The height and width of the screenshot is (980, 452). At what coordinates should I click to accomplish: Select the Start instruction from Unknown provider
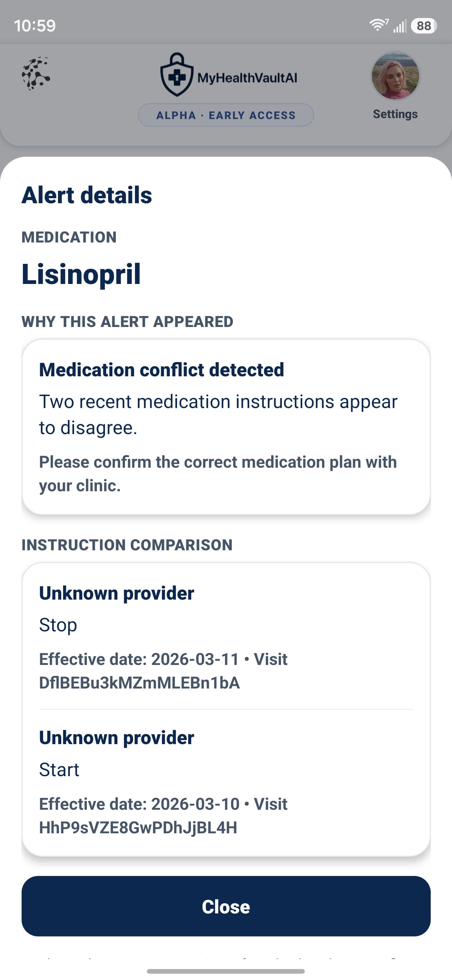click(59, 770)
